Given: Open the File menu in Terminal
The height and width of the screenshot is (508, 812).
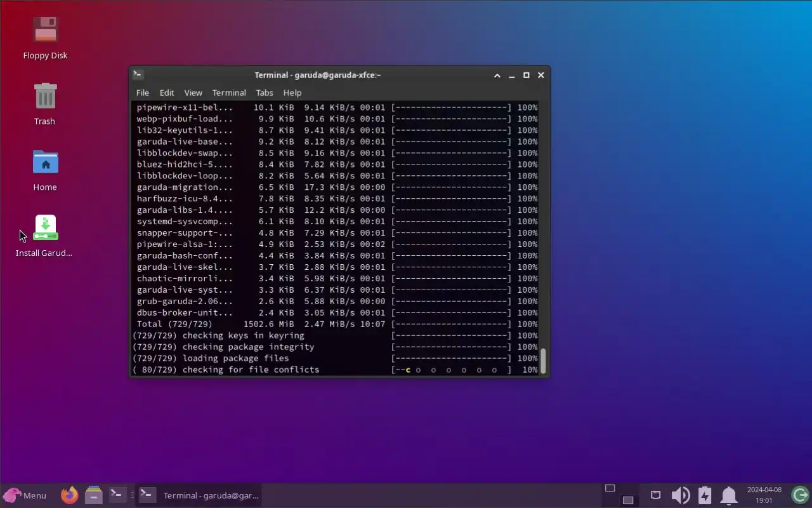Looking at the screenshot, I should click(x=143, y=93).
